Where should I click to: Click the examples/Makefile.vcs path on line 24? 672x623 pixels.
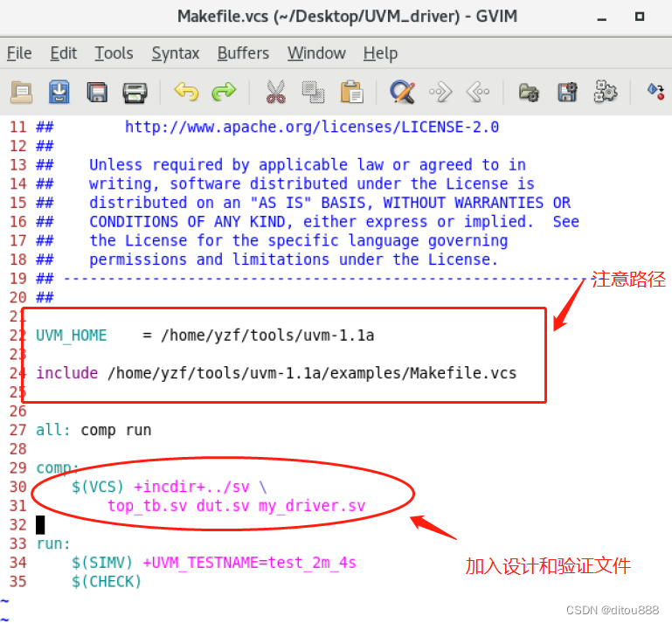pos(423,373)
